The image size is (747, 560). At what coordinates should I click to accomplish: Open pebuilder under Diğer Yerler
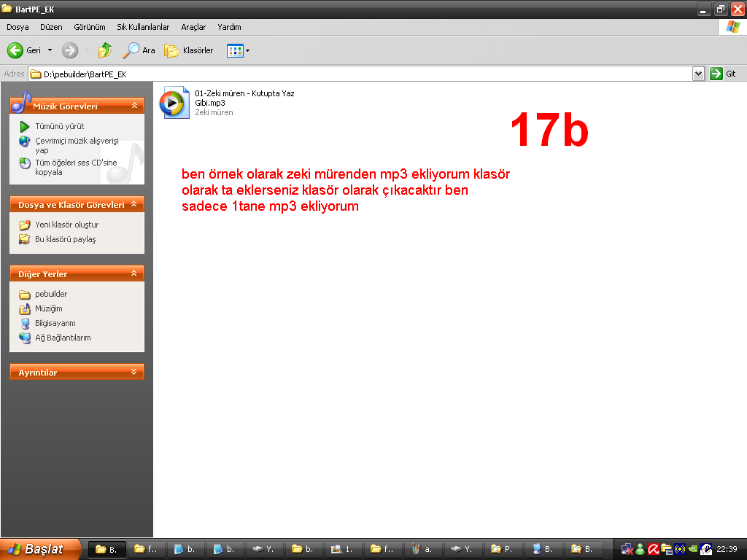51,294
